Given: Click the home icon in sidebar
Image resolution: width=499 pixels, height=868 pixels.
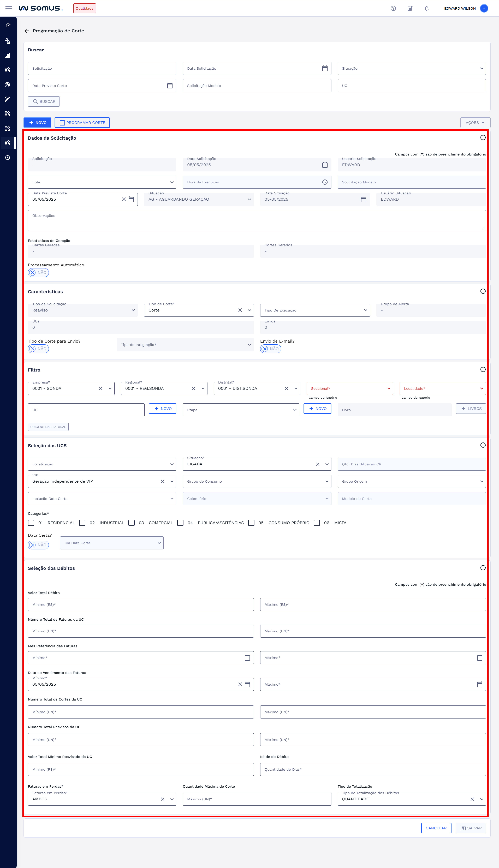Looking at the screenshot, I should (8, 25).
